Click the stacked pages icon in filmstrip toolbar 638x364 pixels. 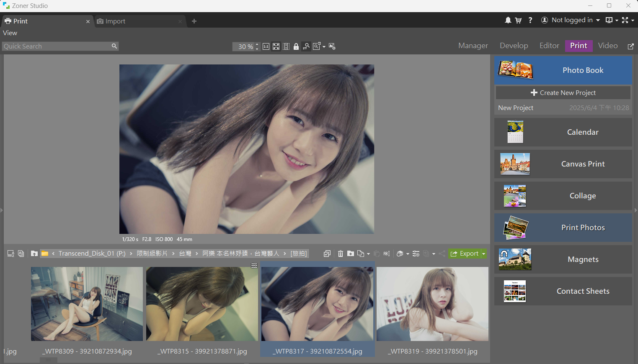21,254
